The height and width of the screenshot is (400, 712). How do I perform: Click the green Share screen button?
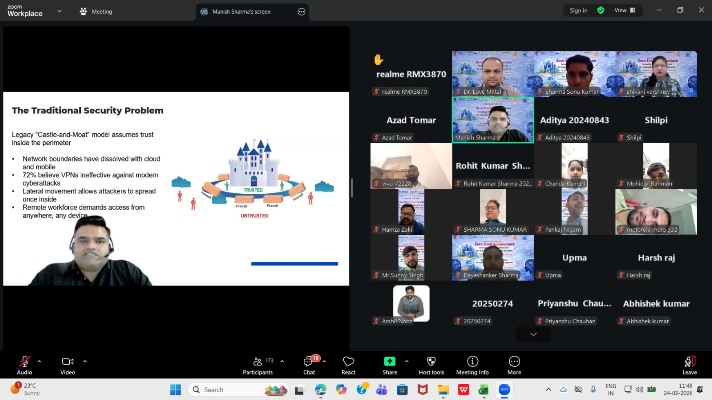pos(388,362)
